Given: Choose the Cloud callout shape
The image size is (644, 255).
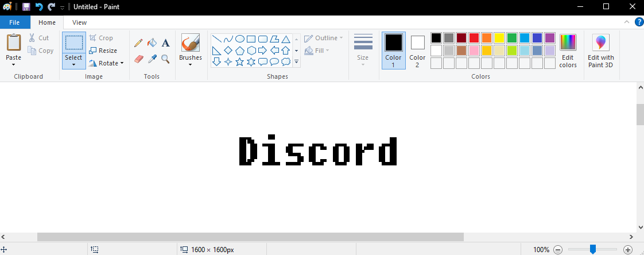Looking at the screenshot, I should [x=286, y=61].
